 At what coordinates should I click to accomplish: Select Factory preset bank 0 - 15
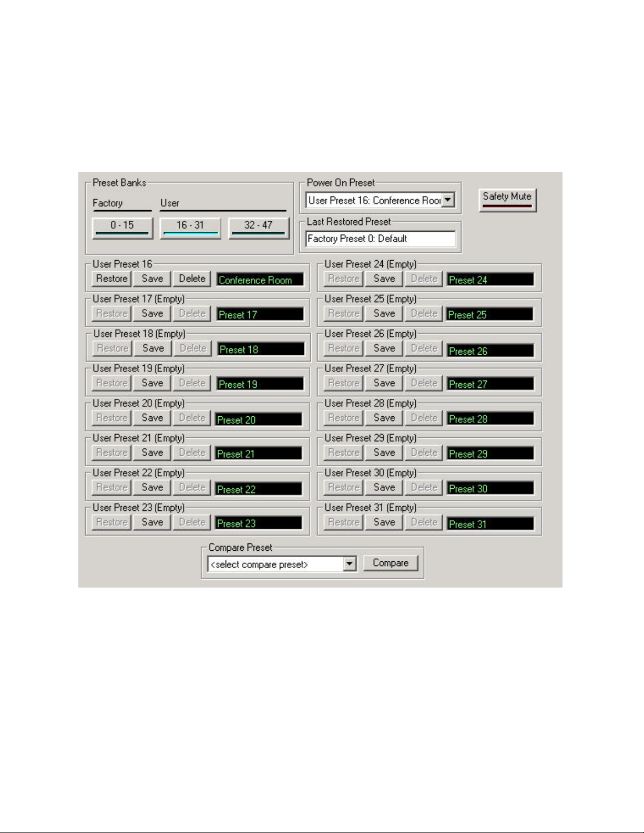click(x=122, y=228)
